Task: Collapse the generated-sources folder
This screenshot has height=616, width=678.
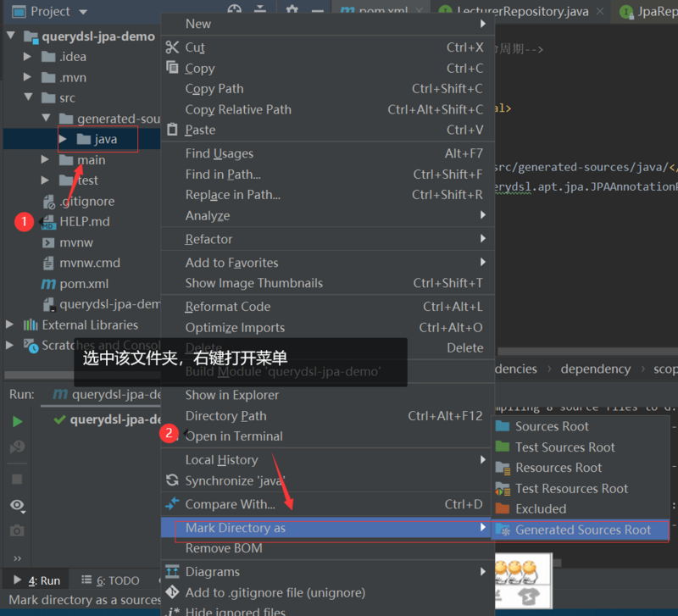Action: pos(47,118)
